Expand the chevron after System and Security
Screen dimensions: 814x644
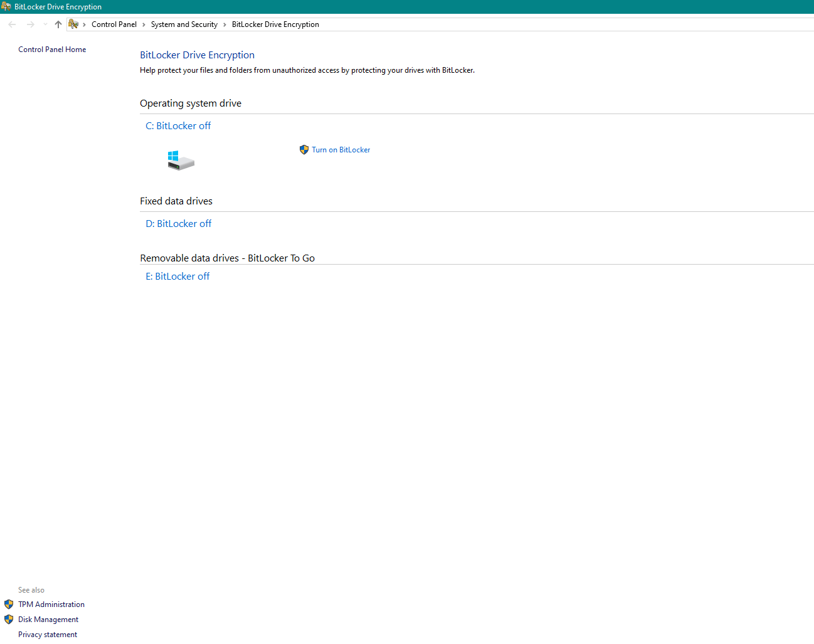click(x=225, y=24)
